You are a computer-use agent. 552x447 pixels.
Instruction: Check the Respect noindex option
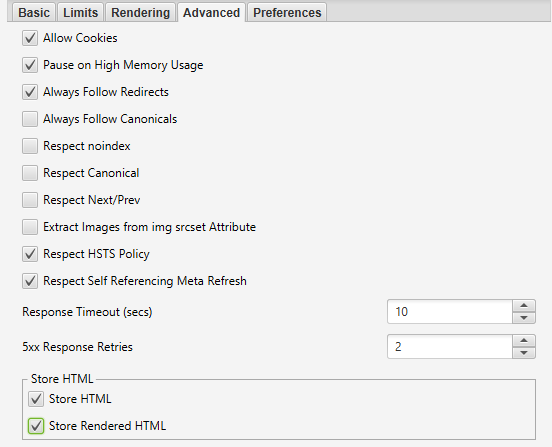coord(30,146)
